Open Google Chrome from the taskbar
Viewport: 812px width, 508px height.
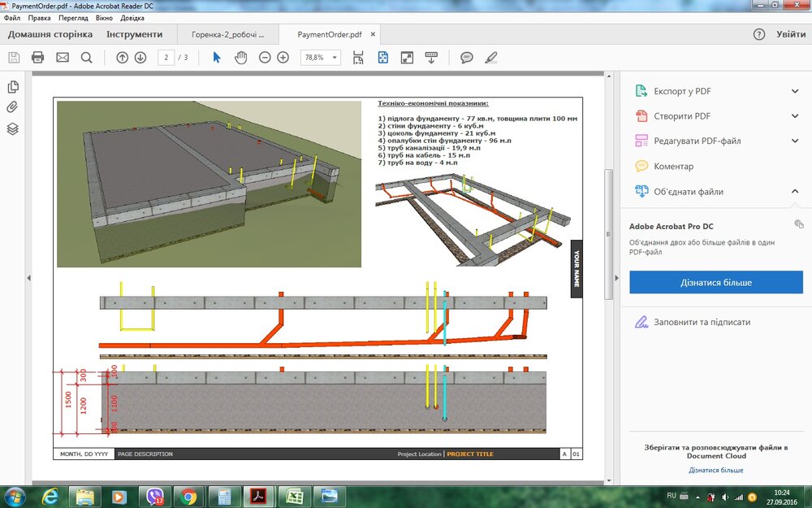point(188,496)
